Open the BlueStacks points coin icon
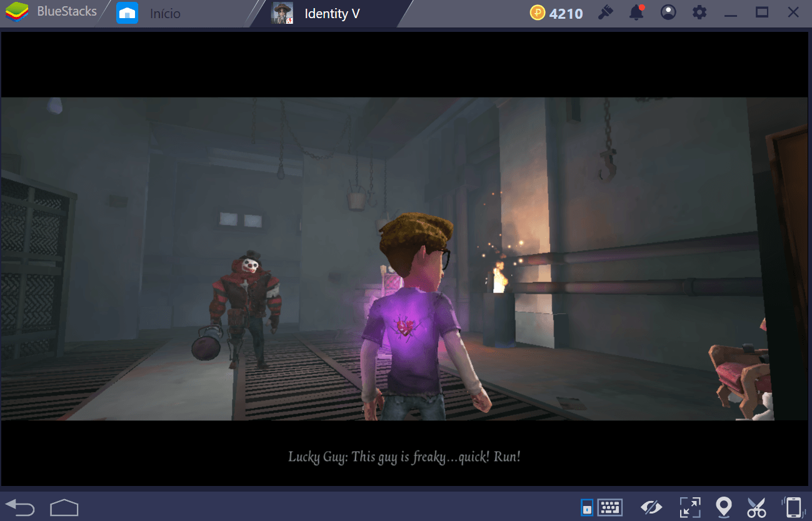 click(538, 13)
